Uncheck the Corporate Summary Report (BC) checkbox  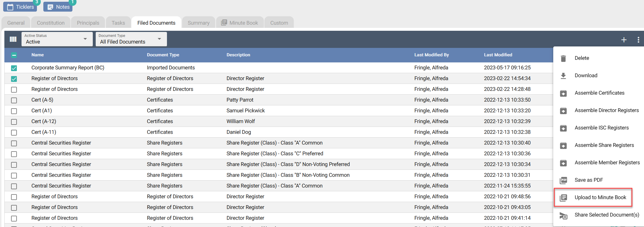coord(14,68)
